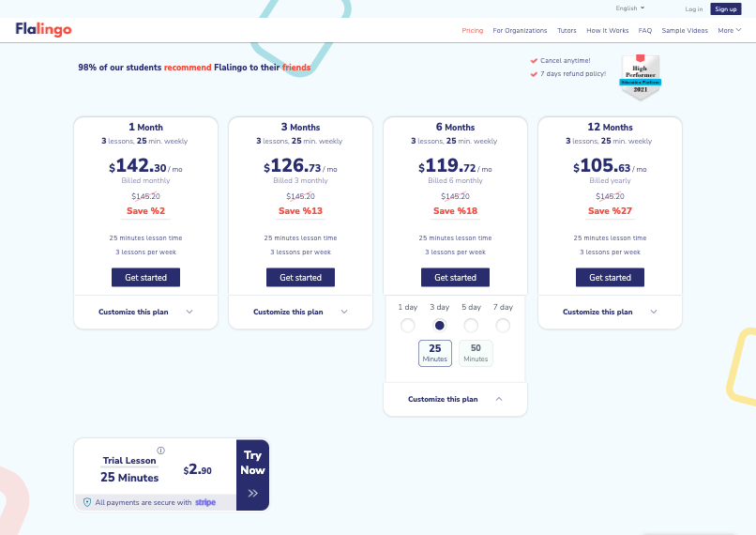Click the Save %2 label
The width and height of the screenshot is (756, 535).
(x=145, y=211)
